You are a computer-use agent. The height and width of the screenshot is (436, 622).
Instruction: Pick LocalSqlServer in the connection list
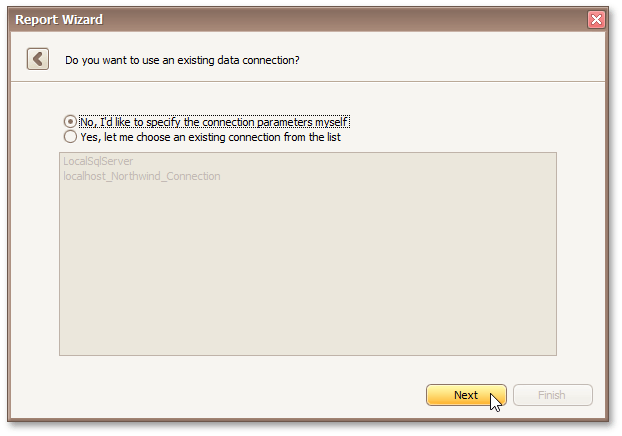[98, 161]
